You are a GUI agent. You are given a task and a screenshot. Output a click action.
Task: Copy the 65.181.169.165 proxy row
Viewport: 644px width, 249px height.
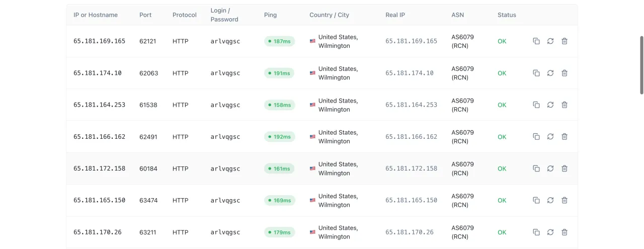pos(536,41)
